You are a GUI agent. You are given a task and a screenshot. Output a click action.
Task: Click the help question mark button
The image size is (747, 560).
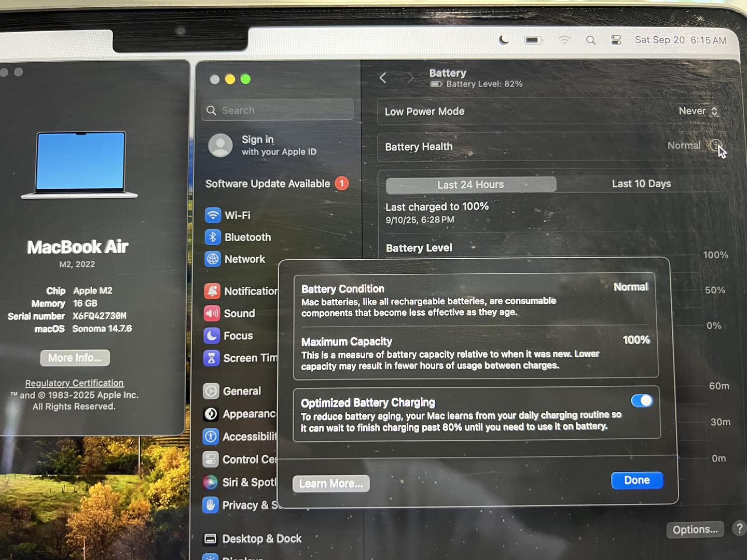739,528
